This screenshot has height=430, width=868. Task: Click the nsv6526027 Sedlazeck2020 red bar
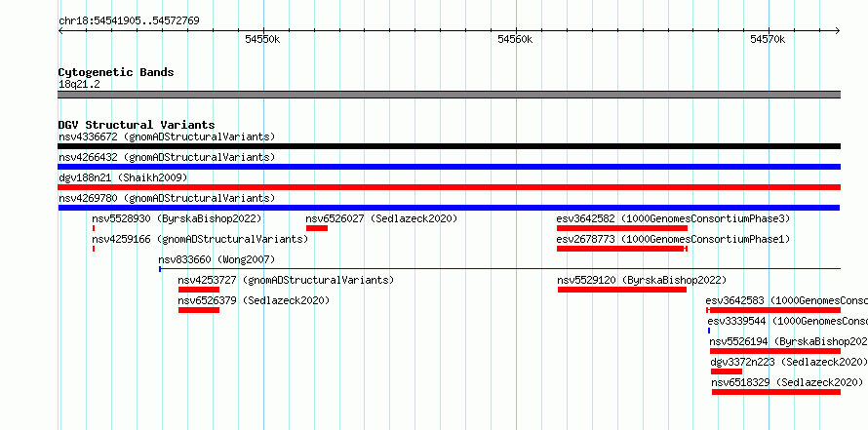[x=317, y=228]
